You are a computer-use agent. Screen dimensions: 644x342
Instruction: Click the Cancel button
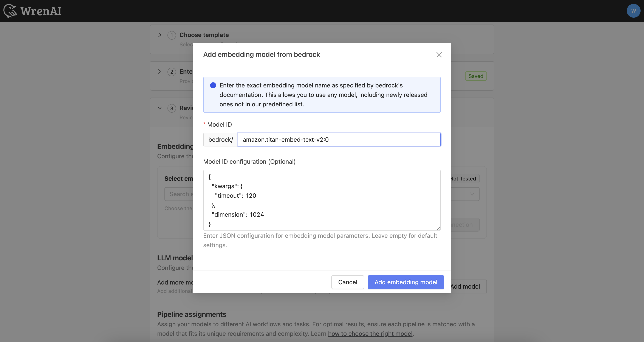point(347,282)
